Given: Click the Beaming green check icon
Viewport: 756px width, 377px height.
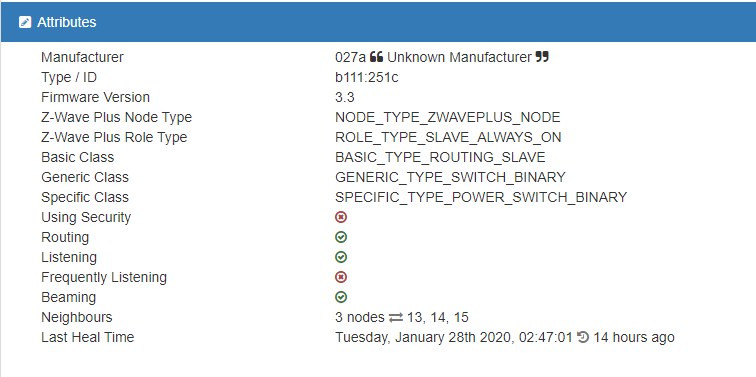Looking at the screenshot, I should (x=341, y=297).
